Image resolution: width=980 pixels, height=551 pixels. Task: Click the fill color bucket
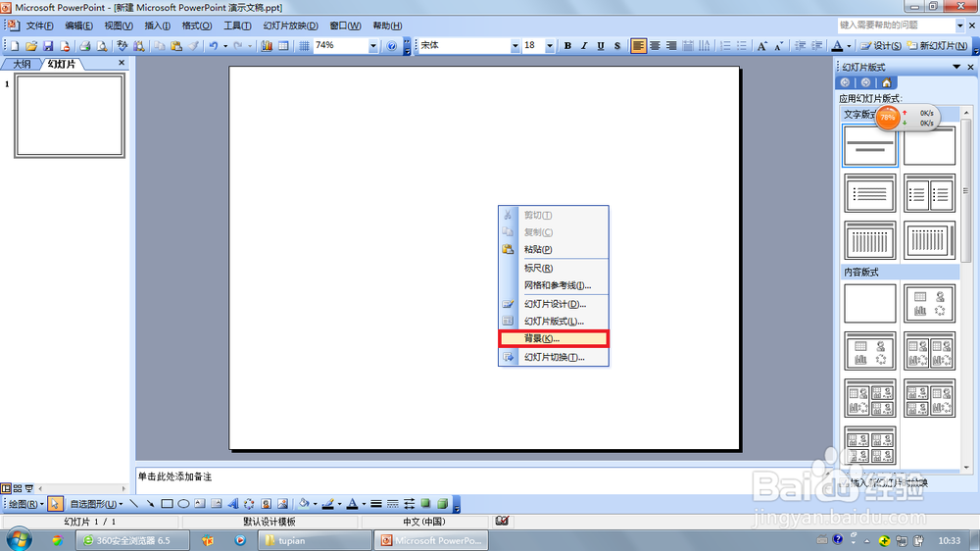[x=304, y=504]
